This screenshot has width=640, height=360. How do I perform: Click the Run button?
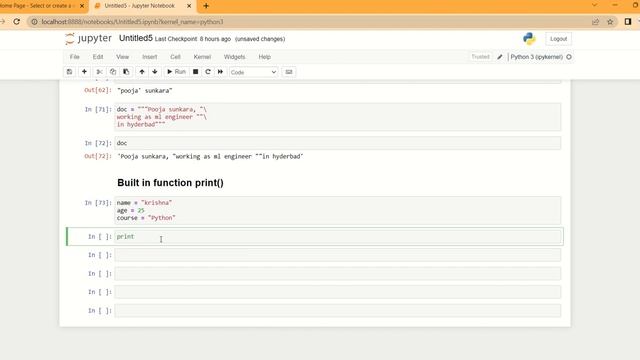[176, 72]
